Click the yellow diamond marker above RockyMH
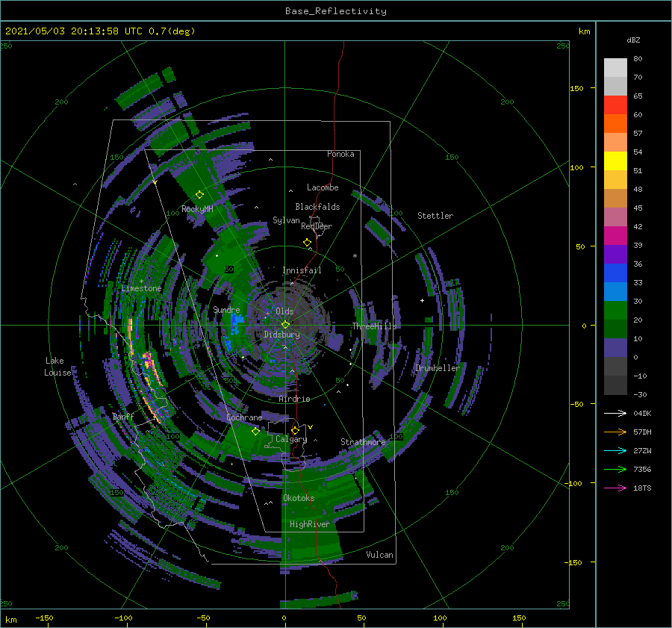672x628 pixels. pyautogui.click(x=199, y=195)
